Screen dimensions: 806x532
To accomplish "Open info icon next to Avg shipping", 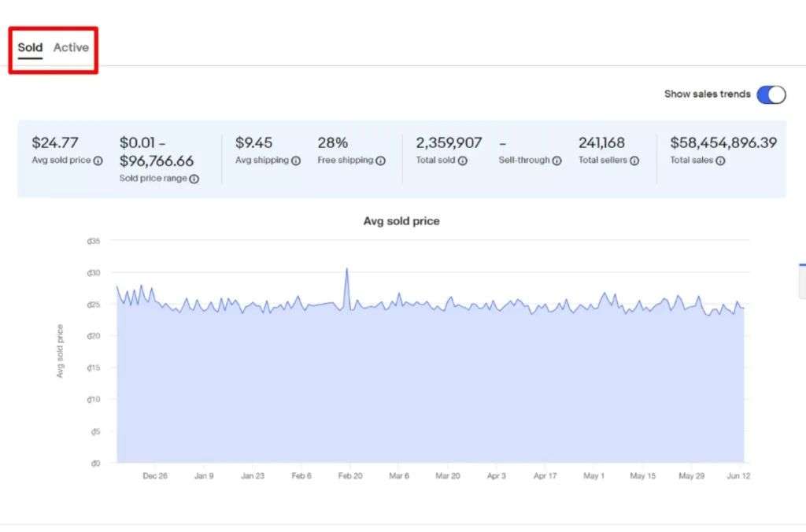I will (x=296, y=161).
